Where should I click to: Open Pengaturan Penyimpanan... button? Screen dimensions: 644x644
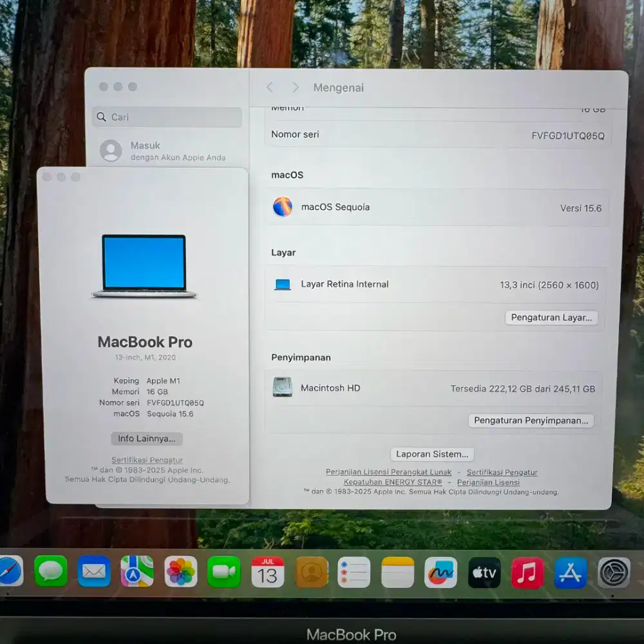pyautogui.click(x=531, y=421)
